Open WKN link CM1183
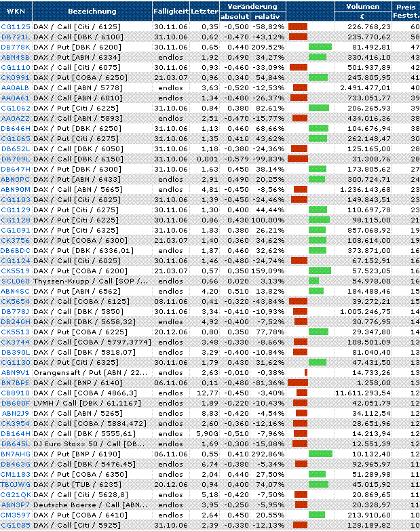 point(16,474)
